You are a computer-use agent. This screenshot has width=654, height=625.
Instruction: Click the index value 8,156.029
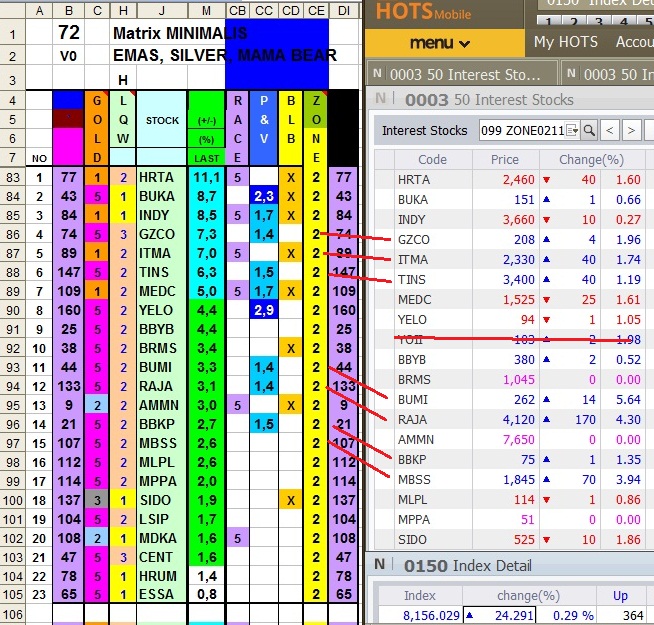pos(431,615)
